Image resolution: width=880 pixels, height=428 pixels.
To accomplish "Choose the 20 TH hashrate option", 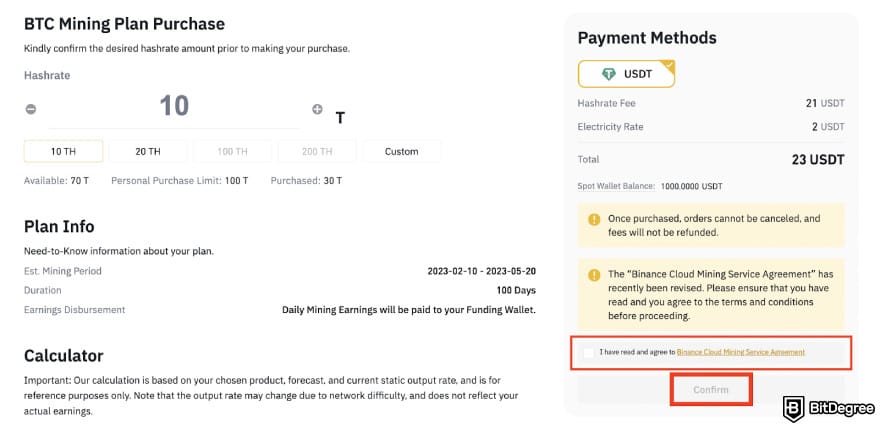I will (148, 151).
